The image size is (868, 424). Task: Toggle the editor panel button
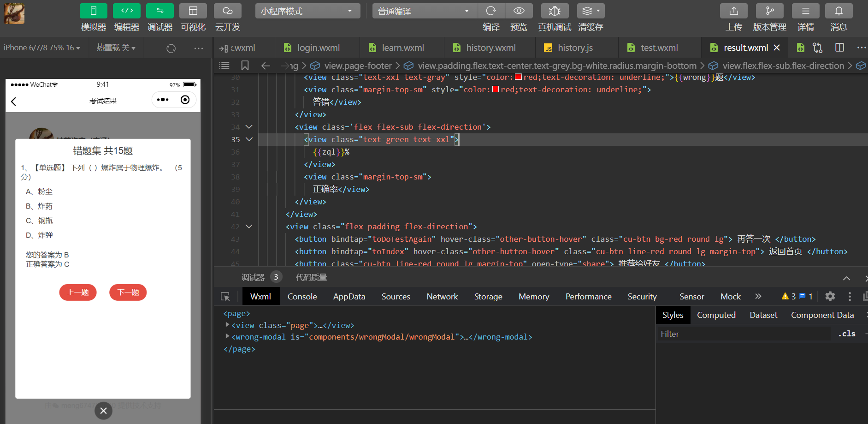pos(127,11)
